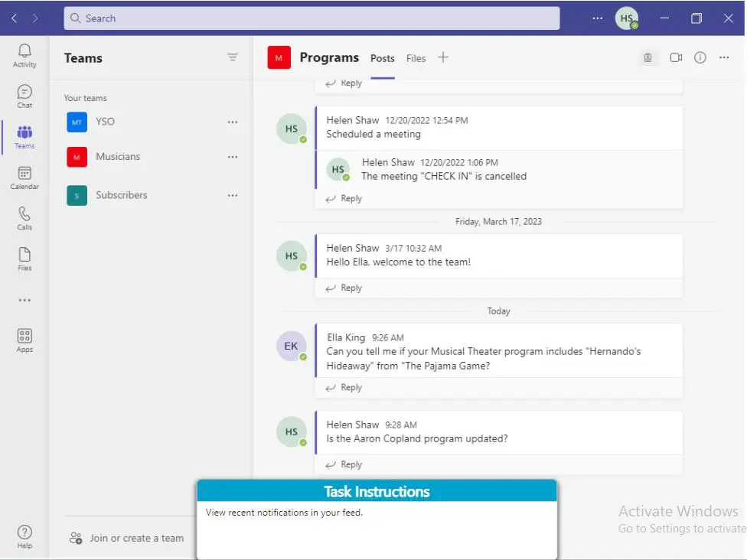Open the Calendar from the sidebar
This screenshot has height=560, width=747.
click(24, 177)
